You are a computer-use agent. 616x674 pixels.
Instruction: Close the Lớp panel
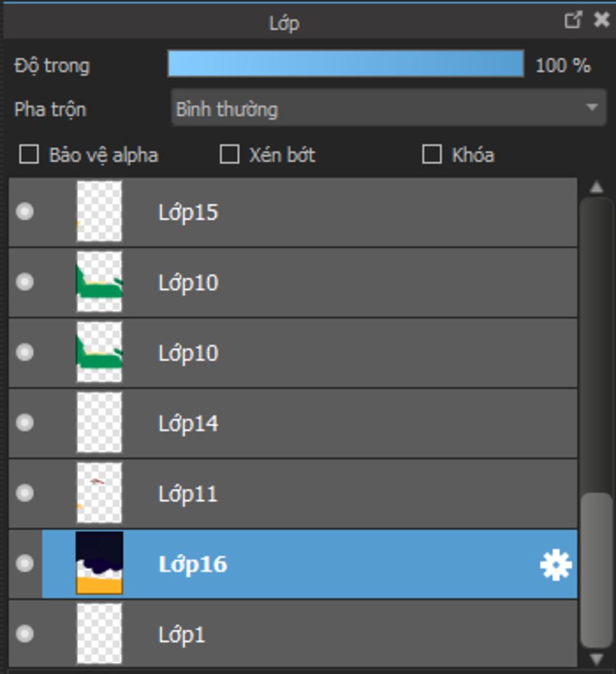pos(602,20)
